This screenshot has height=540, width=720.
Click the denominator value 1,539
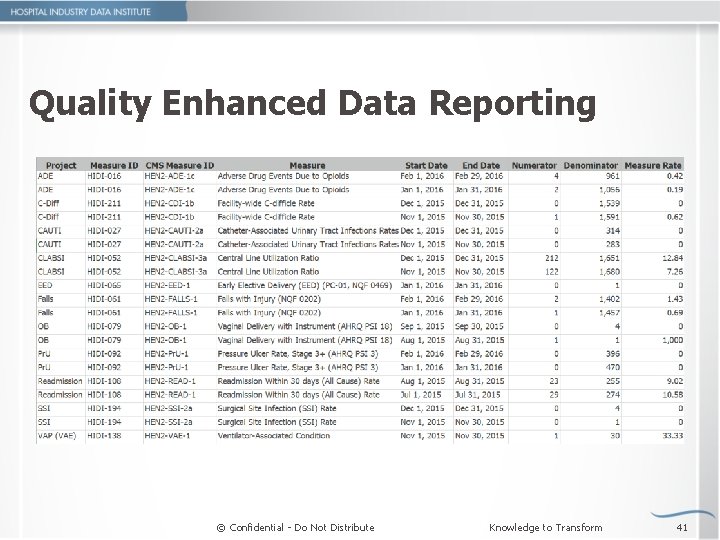(609, 203)
